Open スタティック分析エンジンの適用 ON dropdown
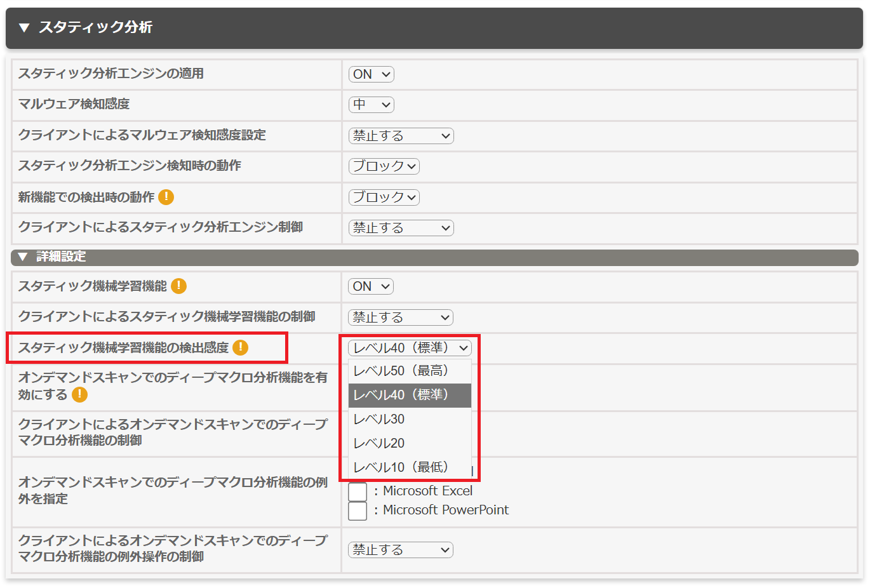The width and height of the screenshot is (870, 588). (x=371, y=74)
